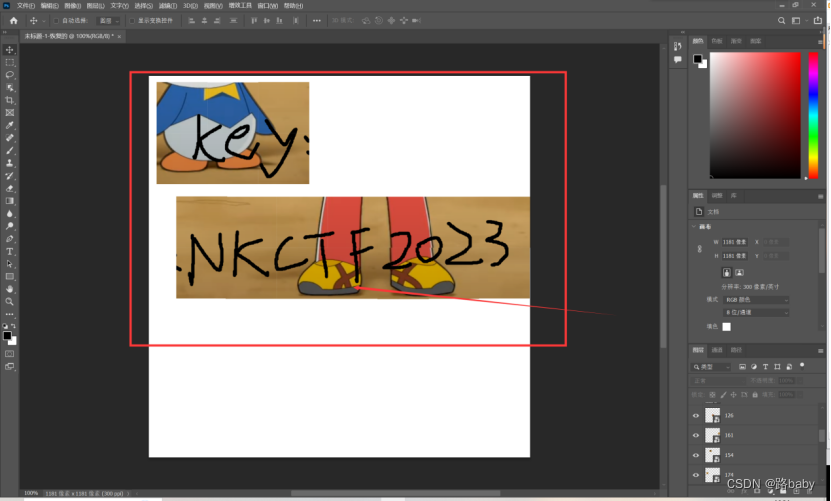Click the portrait orientation button in canvas properties
The width and height of the screenshot is (831, 501).
click(727, 273)
